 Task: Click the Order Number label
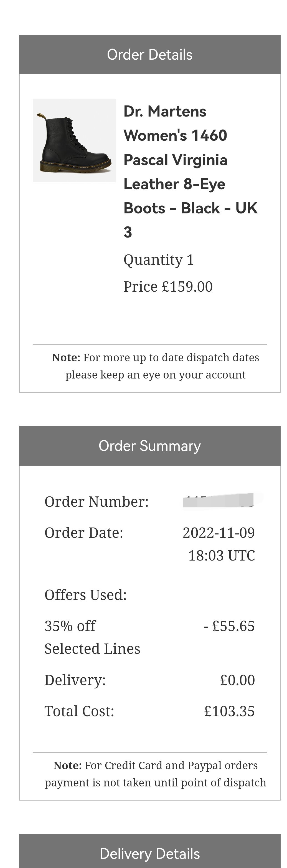(x=96, y=502)
